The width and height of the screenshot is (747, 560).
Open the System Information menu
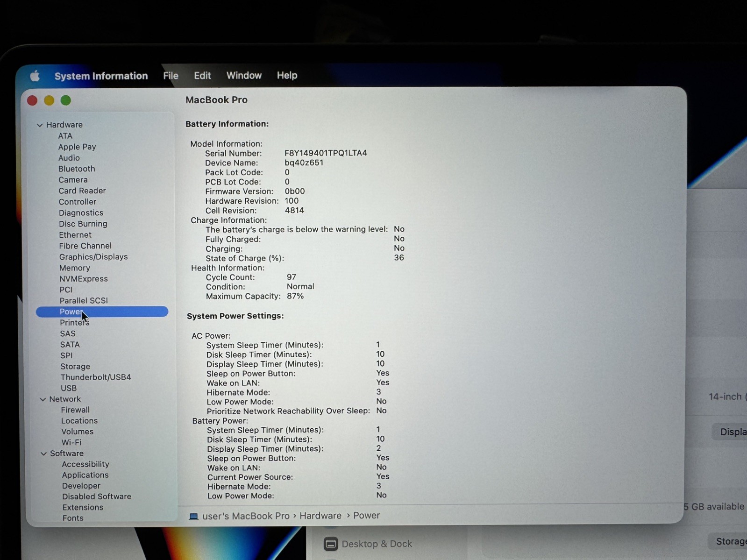click(101, 76)
